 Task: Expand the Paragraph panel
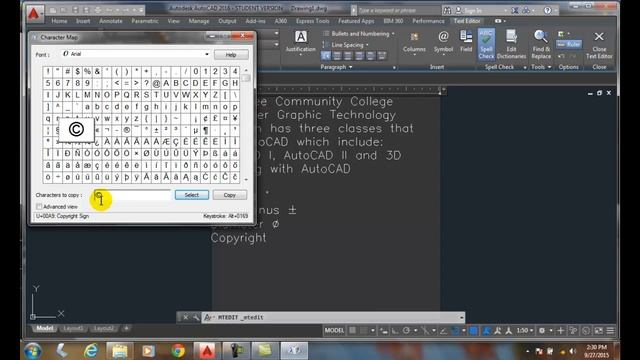[x=336, y=67]
